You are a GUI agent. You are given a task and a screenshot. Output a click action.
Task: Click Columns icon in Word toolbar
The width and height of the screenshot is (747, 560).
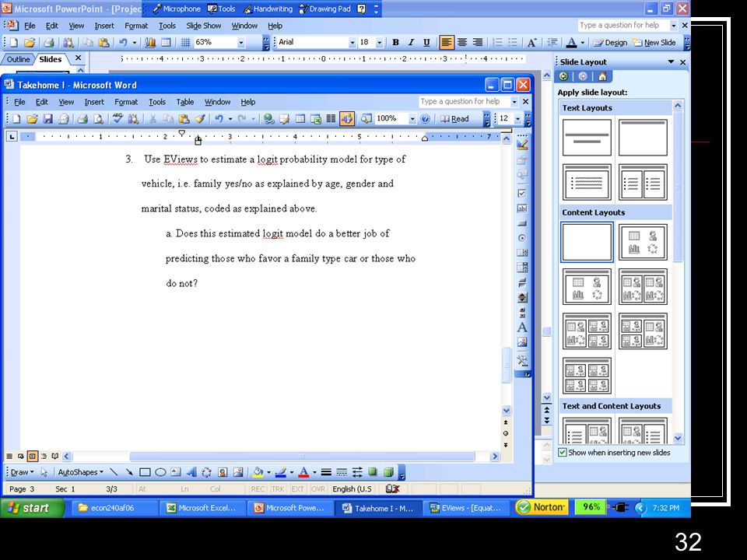[331, 118]
